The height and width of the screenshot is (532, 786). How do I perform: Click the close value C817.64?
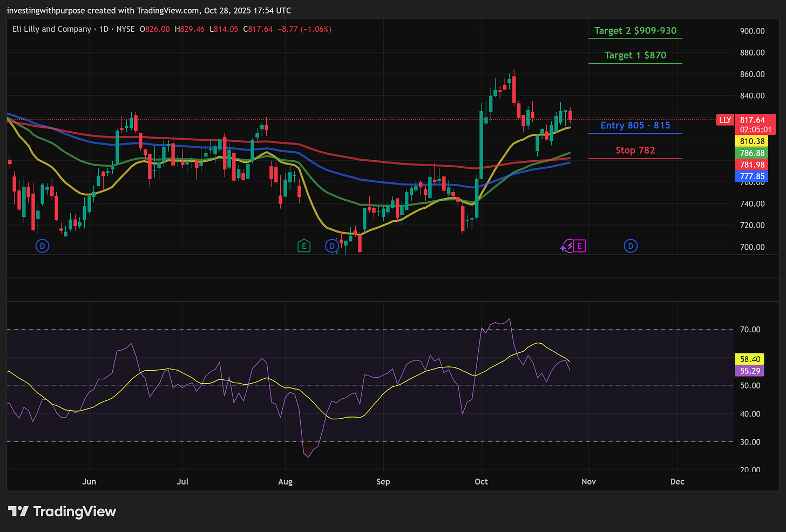258,29
